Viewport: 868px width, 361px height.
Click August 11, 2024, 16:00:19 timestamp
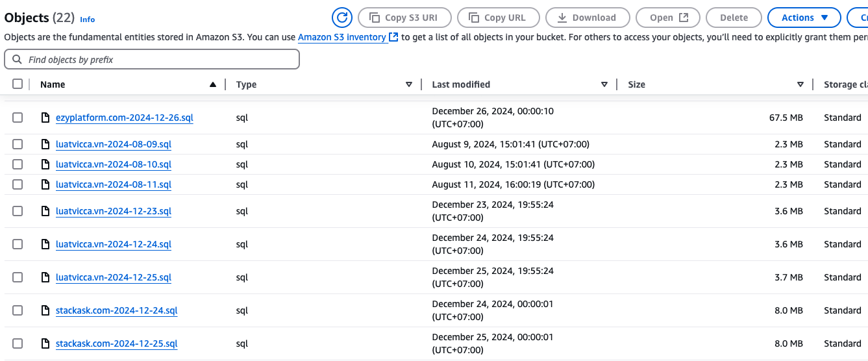point(514,184)
